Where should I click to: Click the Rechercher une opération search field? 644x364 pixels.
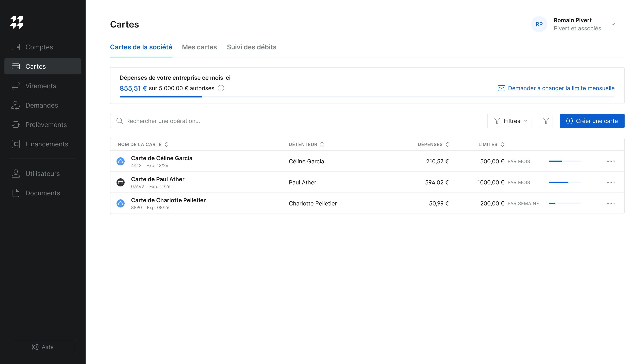pyautogui.click(x=299, y=121)
